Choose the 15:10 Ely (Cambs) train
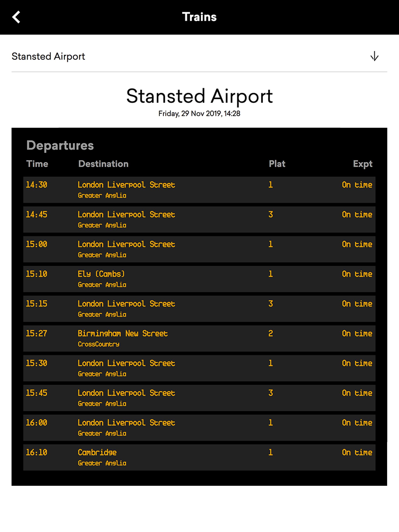This screenshot has width=399, height=532. pos(199,279)
